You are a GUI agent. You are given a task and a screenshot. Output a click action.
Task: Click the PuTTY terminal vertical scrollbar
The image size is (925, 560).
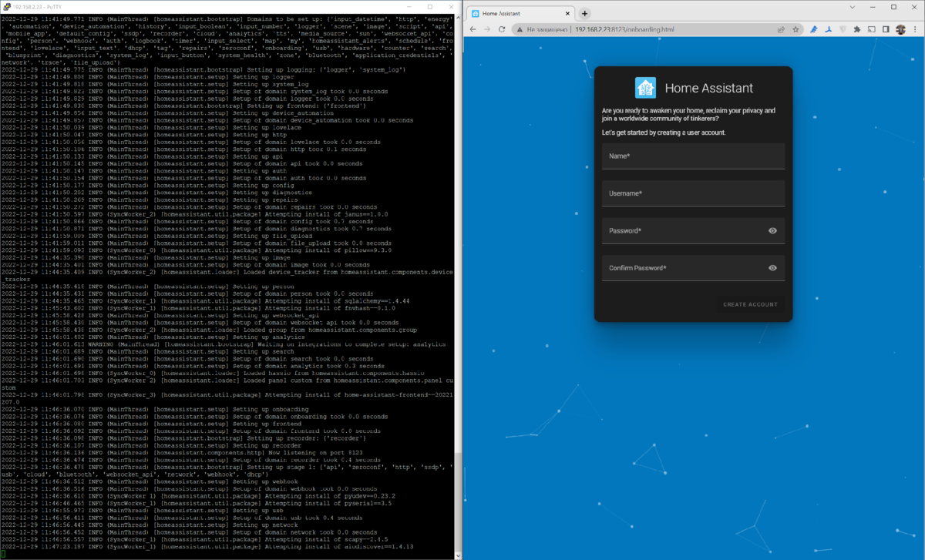coord(458,285)
